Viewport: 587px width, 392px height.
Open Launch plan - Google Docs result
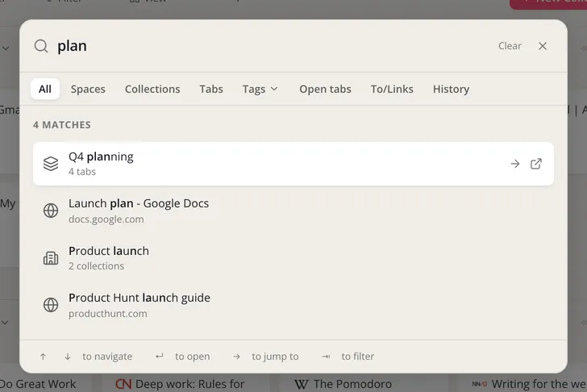pyautogui.click(x=293, y=211)
